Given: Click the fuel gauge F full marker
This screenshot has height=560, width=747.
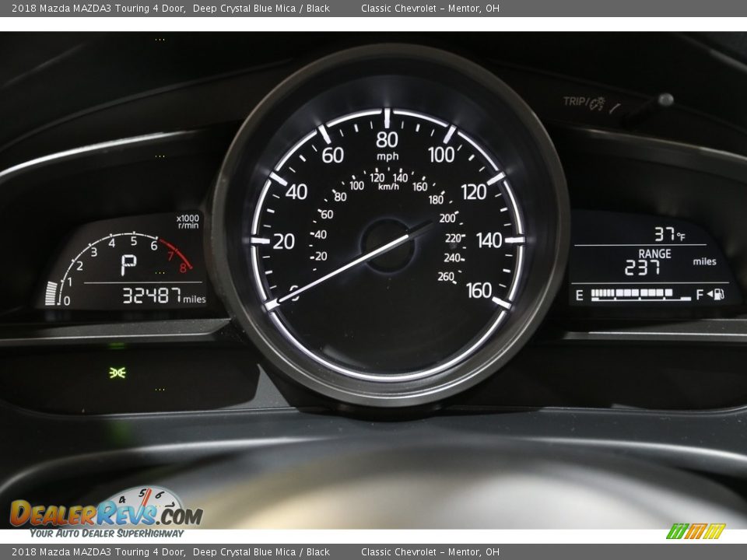Looking at the screenshot, I should (x=700, y=295).
